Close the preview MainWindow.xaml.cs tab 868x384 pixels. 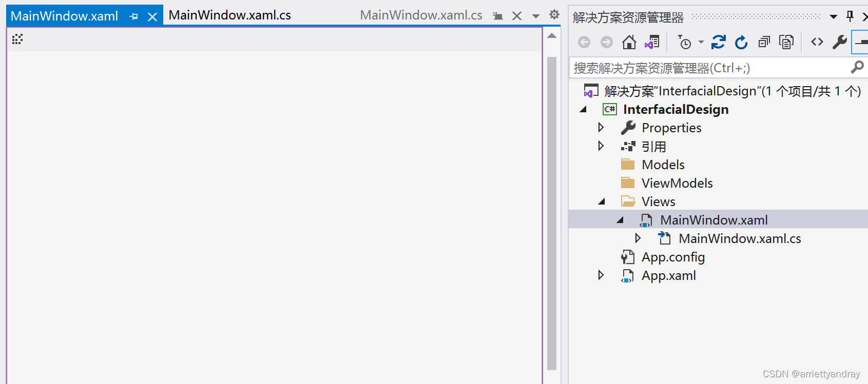click(x=517, y=16)
